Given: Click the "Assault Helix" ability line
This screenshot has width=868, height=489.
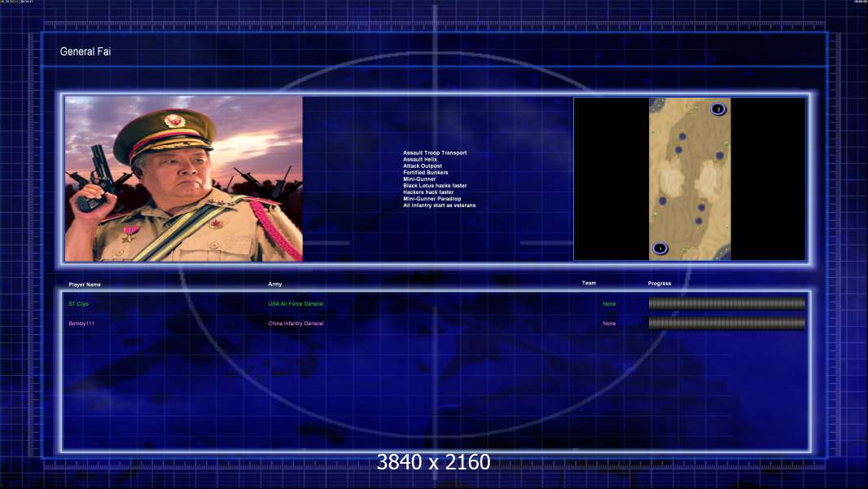Looking at the screenshot, I should point(419,160).
